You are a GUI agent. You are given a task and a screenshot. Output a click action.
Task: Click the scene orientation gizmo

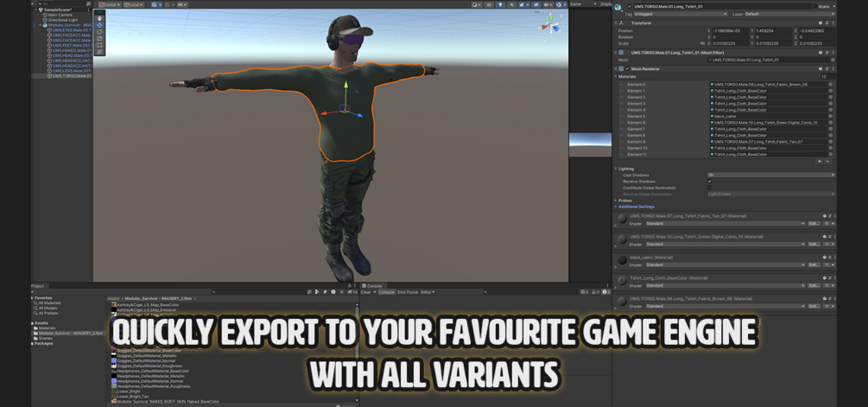[x=550, y=25]
